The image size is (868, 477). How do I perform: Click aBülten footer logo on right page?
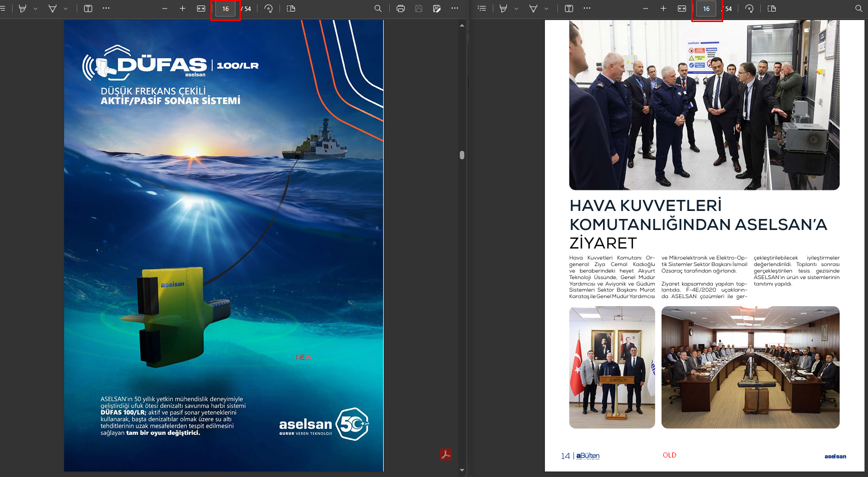[x=588, y=456]
